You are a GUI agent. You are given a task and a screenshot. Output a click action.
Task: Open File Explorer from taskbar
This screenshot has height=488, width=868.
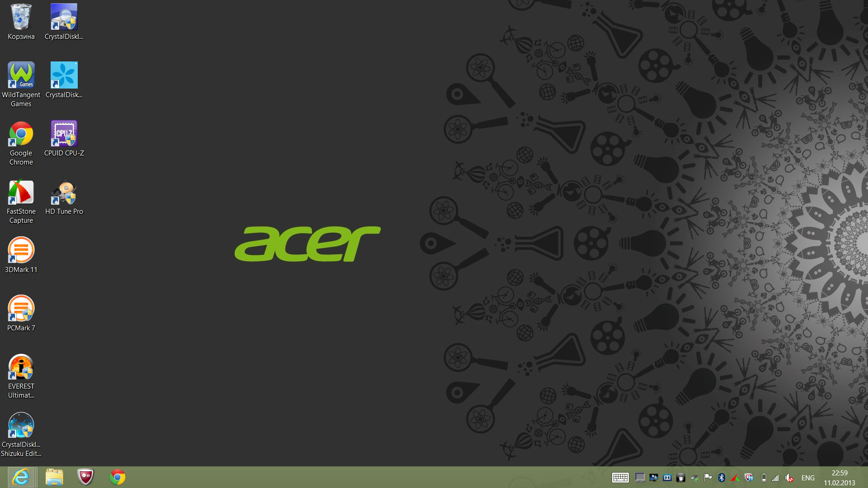pyautogui.click(x=54, y=477)
